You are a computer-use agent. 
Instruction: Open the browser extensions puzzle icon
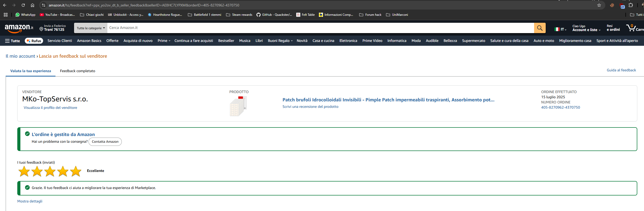point(631,5)
